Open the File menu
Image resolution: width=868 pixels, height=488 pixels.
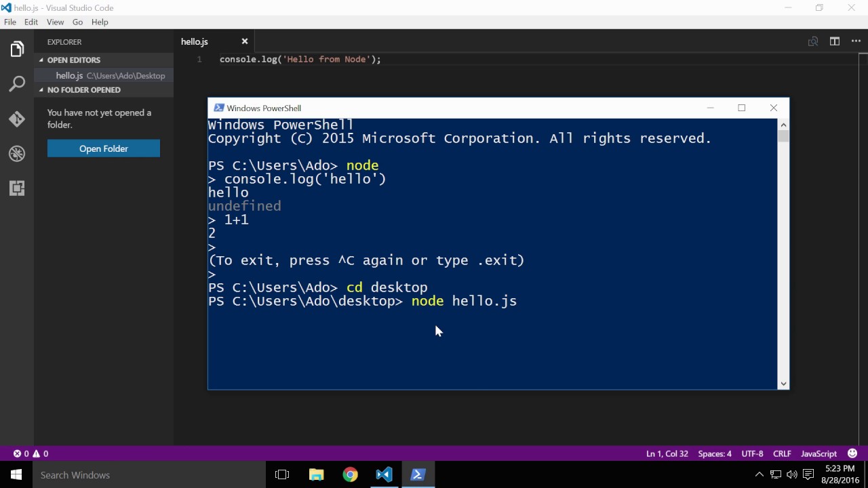10,22
